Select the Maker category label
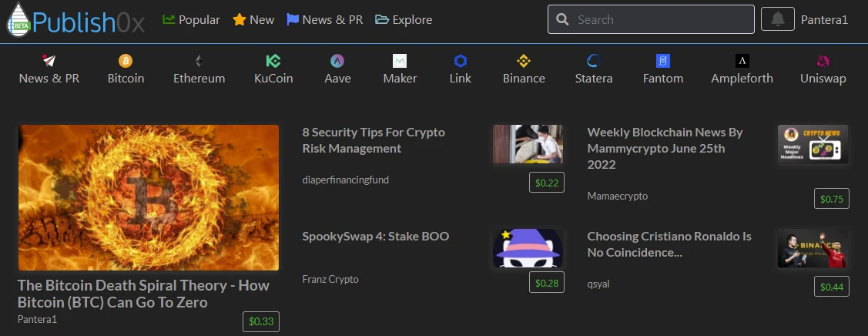 click(400, 78)
